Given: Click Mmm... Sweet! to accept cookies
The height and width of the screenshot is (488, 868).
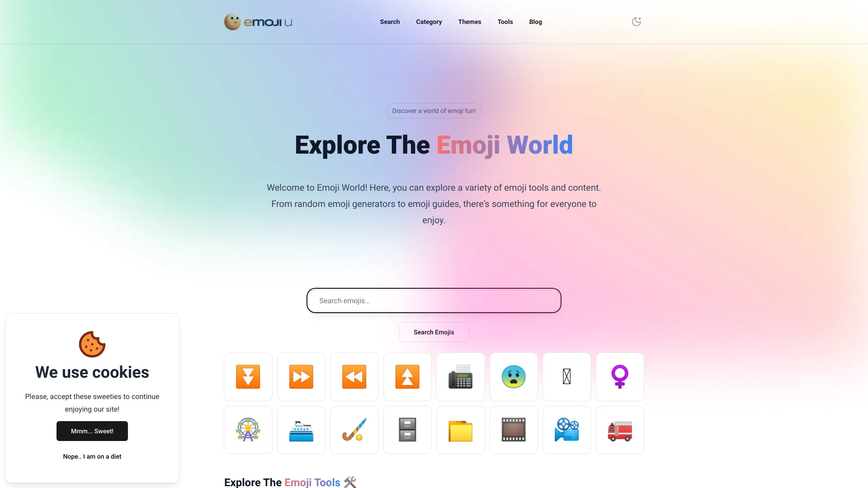Looking at the screenshot, I should pos(92,431).
